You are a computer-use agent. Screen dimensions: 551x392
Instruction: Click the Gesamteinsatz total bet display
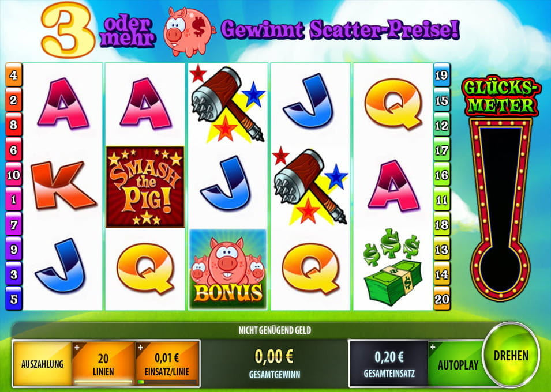point(389,364)
